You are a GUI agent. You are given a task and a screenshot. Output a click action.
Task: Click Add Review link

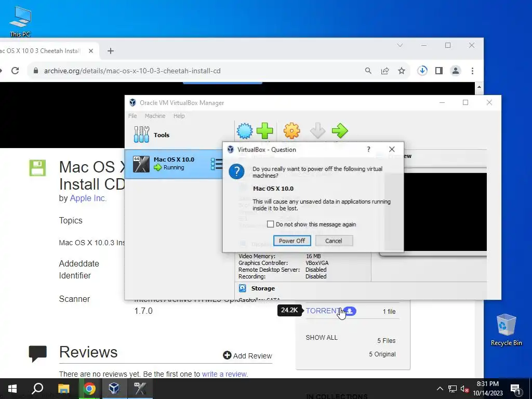point(248,355)
